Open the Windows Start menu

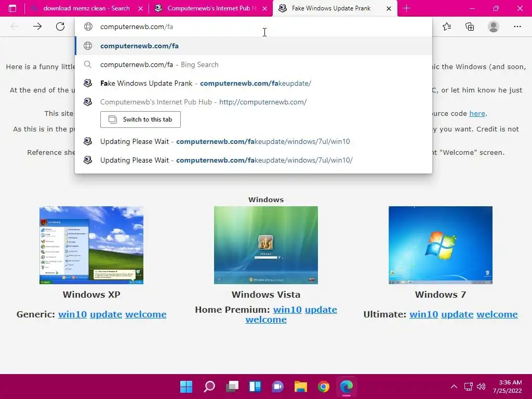[186, 387]
